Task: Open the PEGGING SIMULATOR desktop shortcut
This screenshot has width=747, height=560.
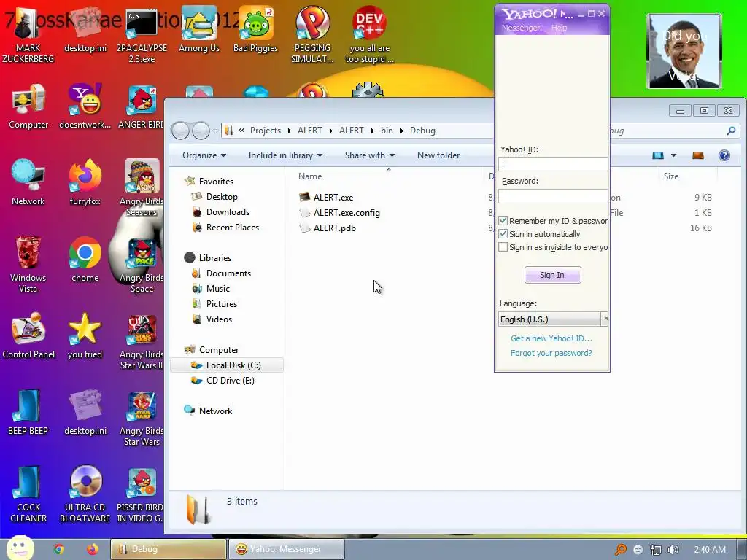Action: [312, 36]
